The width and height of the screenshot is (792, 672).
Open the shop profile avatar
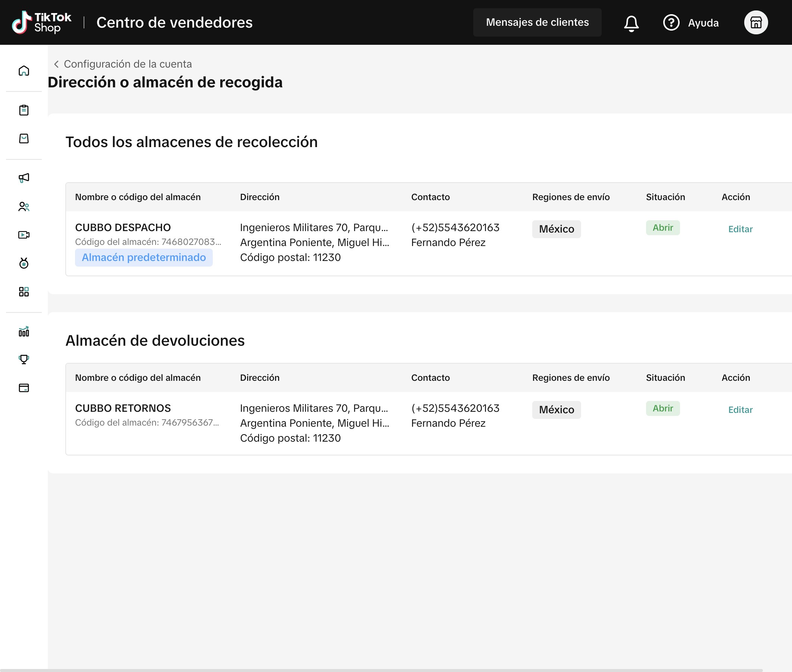(x=755, y=22)
